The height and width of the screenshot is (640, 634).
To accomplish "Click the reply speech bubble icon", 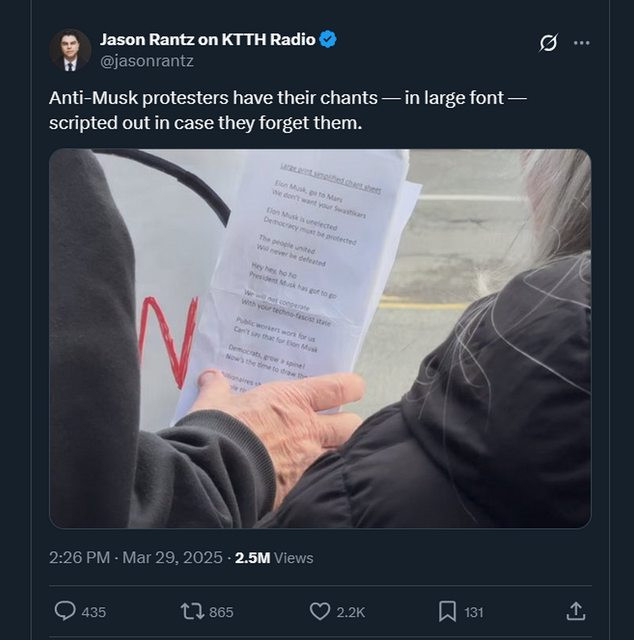I will (x=65, y=611).
